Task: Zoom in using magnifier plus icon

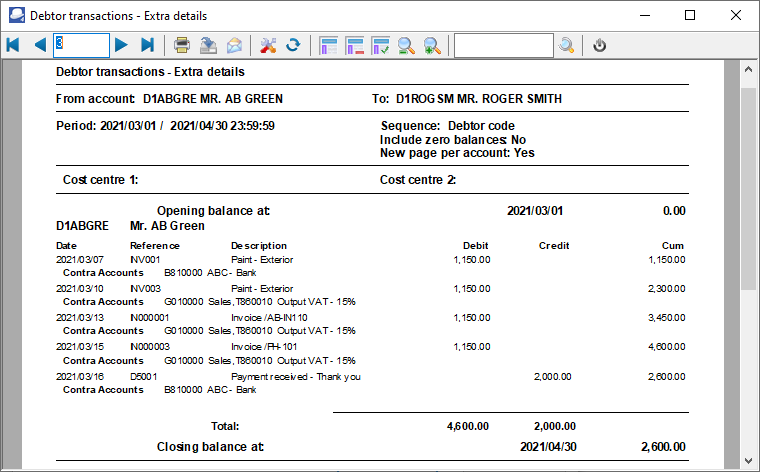Action: coord(432,45)
